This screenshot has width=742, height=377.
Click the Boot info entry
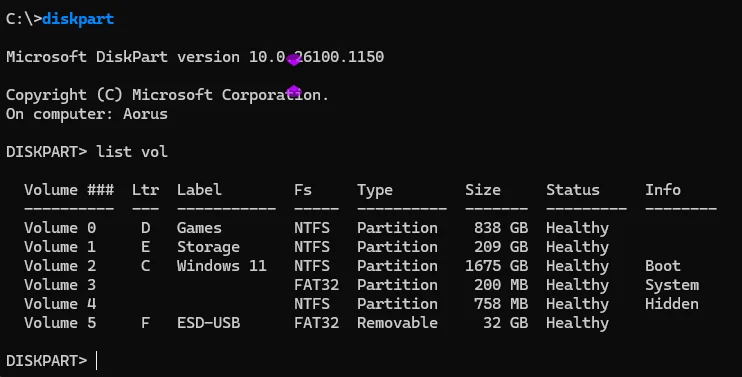coord(663,266)
